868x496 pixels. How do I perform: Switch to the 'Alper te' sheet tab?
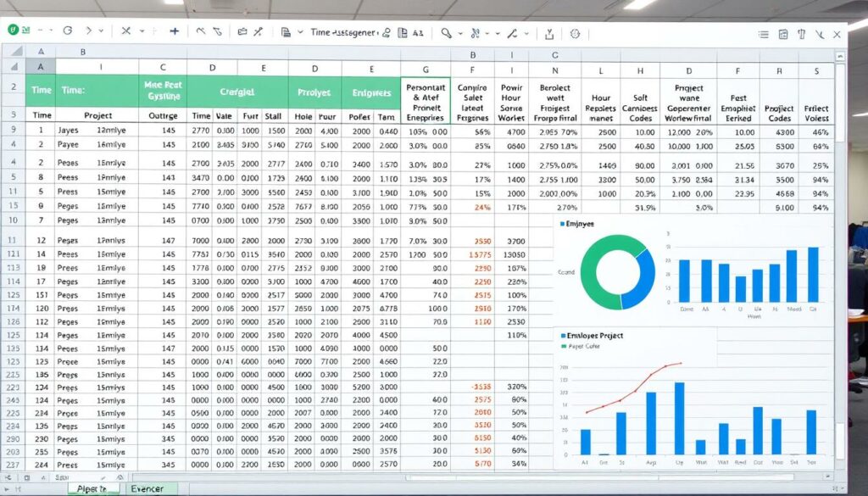92,489
